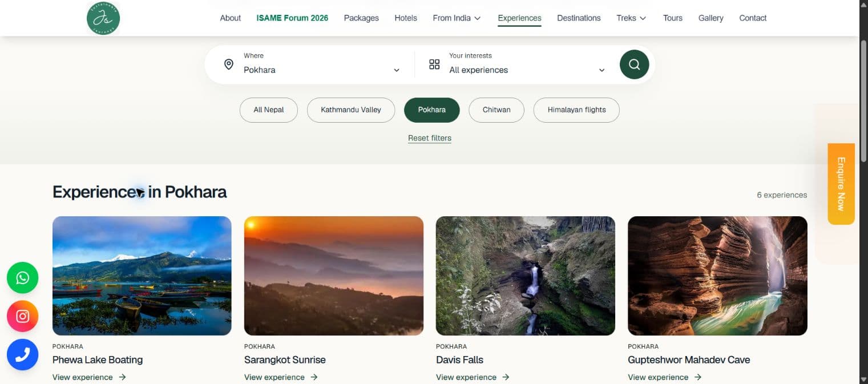Viewport: 868px width, 384px height.
Task: Select the Kathmandu Valley filter chip
Action: [x=351, y=110]
